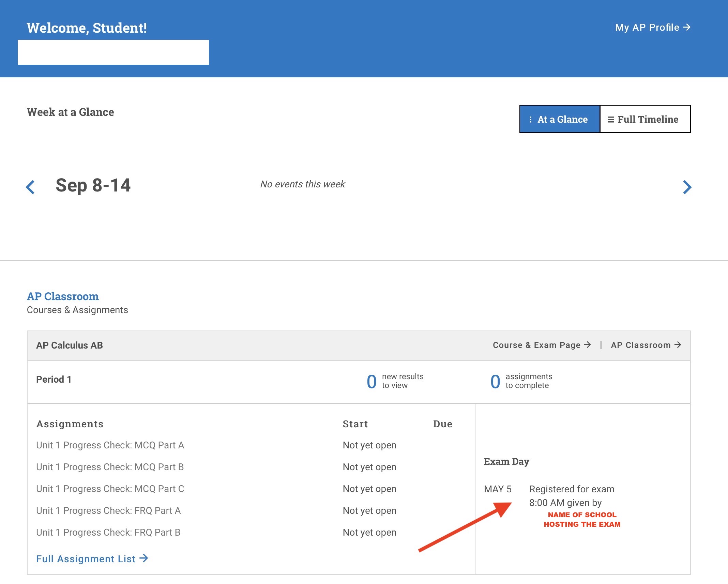
Task: Select Unit 1 Progress Check: MCQ Part B
Action: 110,467
